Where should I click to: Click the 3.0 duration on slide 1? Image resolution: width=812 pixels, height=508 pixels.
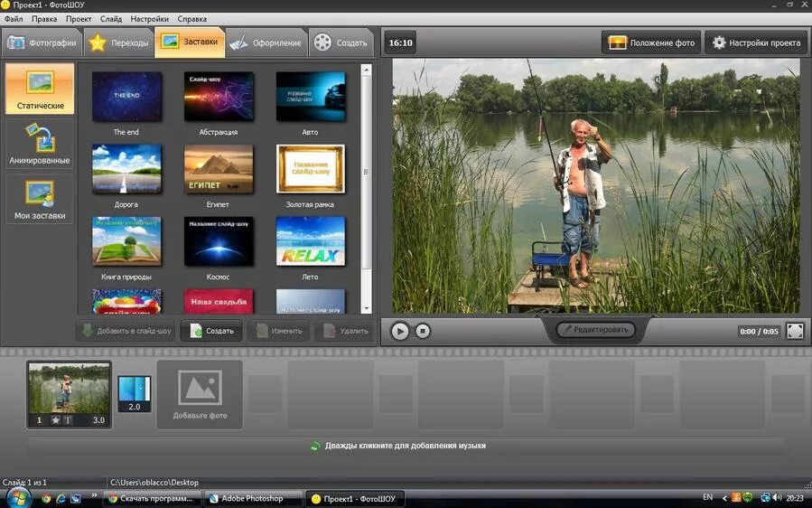pos(98,420)
